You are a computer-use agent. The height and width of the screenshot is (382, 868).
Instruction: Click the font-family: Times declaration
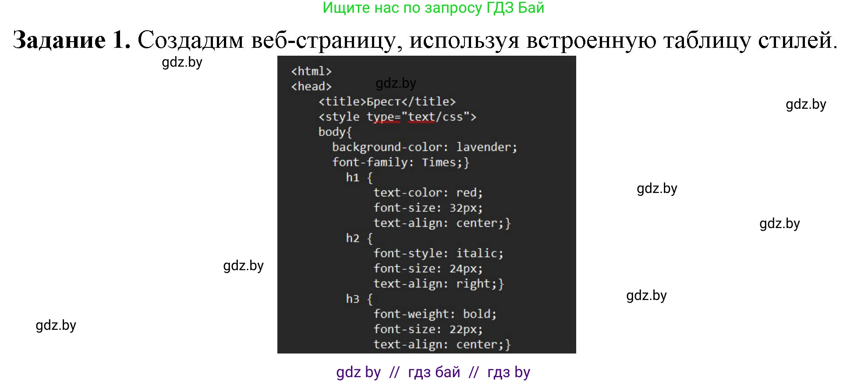click(400, 162)
